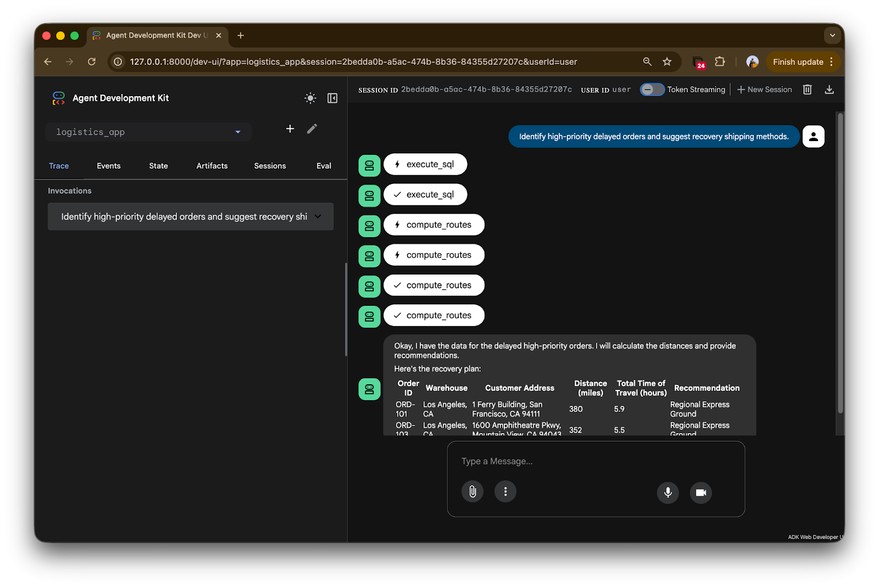Click the Finish update button
879x588 pixels.
coord(798,61)
